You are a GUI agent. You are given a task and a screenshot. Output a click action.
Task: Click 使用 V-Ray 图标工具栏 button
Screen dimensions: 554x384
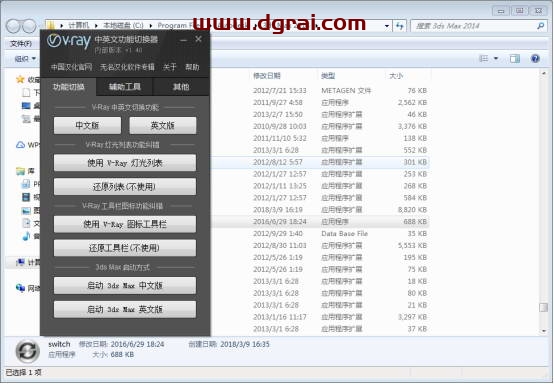[x=125, y=224]
